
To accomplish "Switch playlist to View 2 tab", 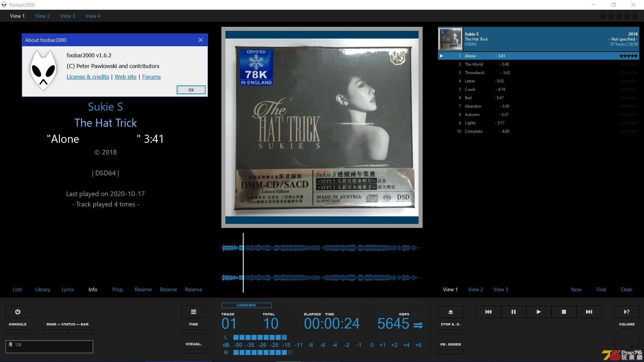I will coord(476,290).
